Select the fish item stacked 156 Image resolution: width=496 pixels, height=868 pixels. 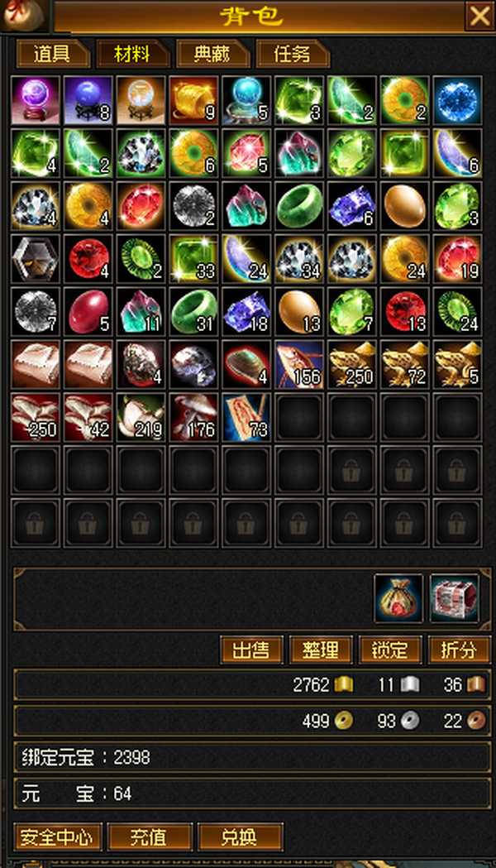pos(299,364)
